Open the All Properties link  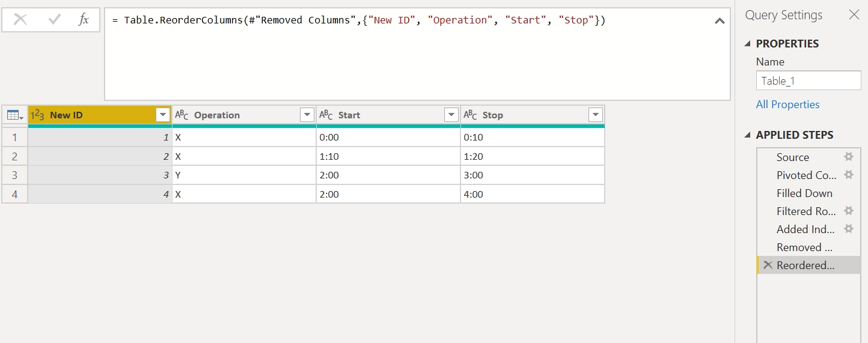(787, 105)
